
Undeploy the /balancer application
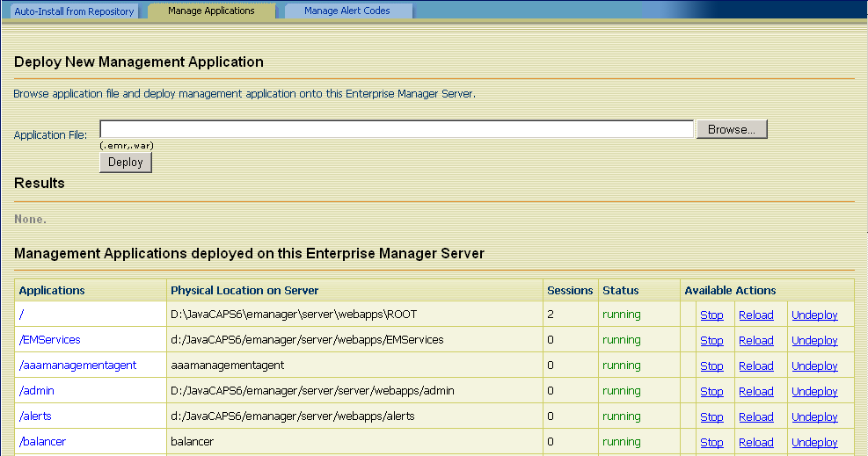click(814, 442)
